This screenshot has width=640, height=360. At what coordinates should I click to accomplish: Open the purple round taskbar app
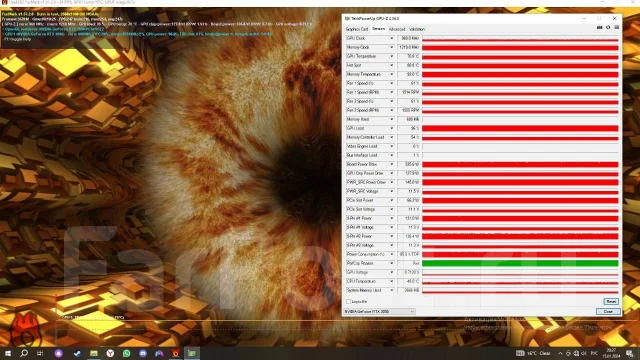click(x=58, y=353)
